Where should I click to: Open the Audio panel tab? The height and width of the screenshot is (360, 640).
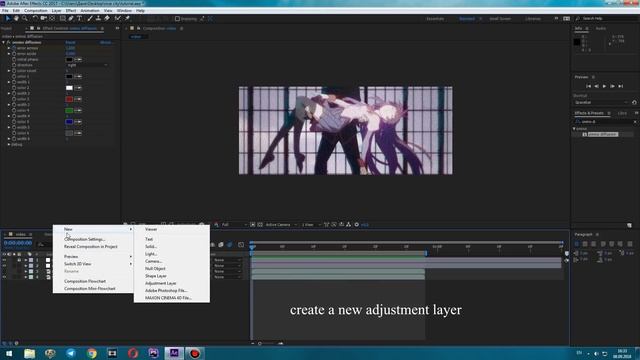point(600,29)
